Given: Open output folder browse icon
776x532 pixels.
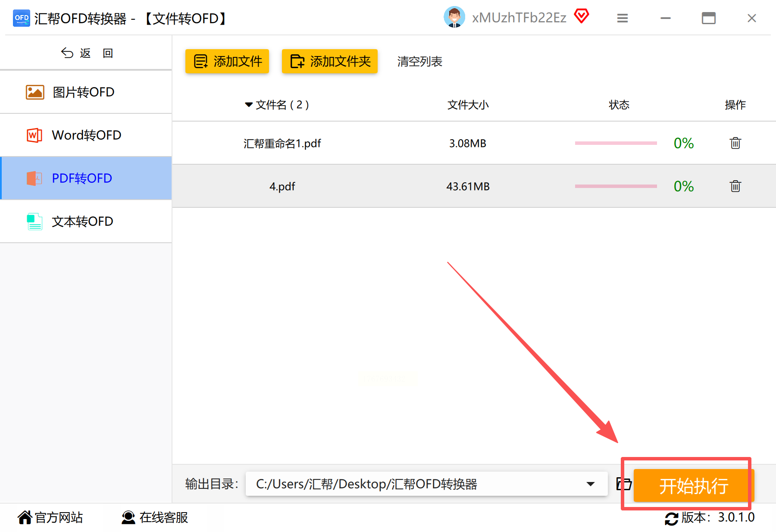Looking at the screenshot, I should click(623, 484).
